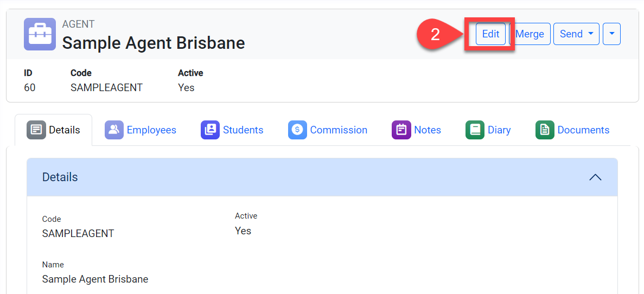This screenshot has width=644, height=294.
Task: Click the Name value Sample Agent Brisbane
Action: click(95, 279)
